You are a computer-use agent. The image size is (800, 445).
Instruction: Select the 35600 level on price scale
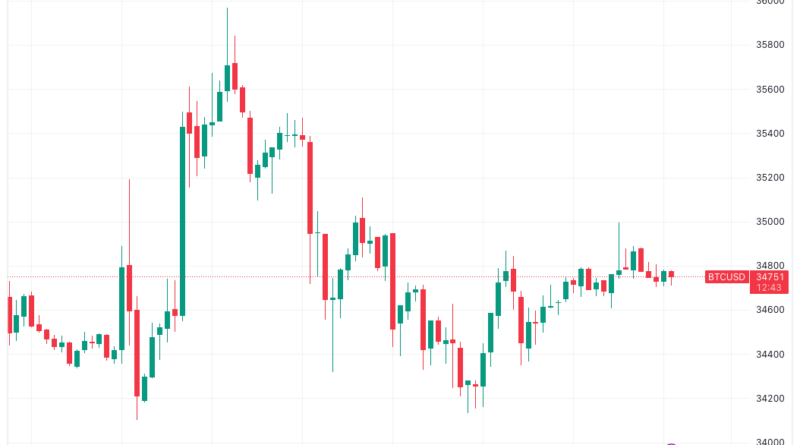pos(768,89)
